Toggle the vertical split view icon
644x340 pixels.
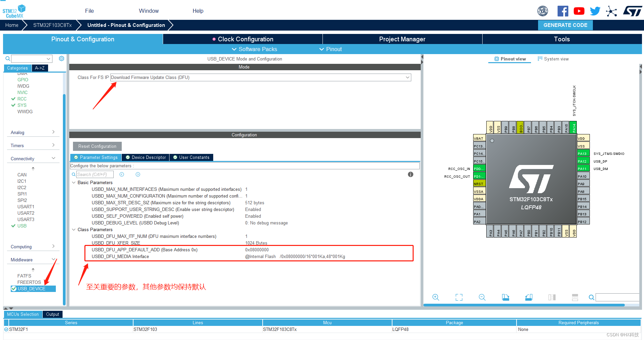[552, 297]
